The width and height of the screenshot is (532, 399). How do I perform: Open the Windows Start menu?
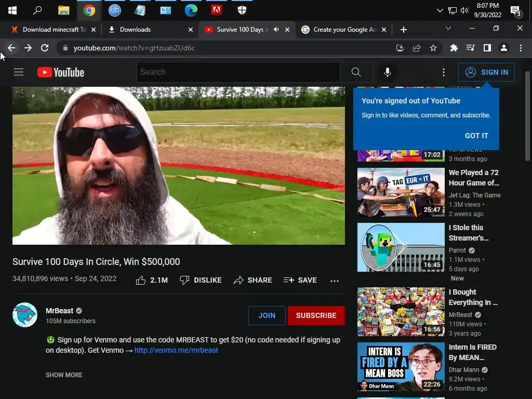(x=12, y=10)
